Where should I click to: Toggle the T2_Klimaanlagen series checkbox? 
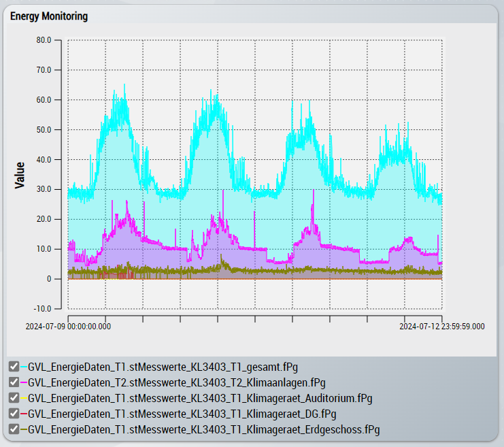coord(14,382)
